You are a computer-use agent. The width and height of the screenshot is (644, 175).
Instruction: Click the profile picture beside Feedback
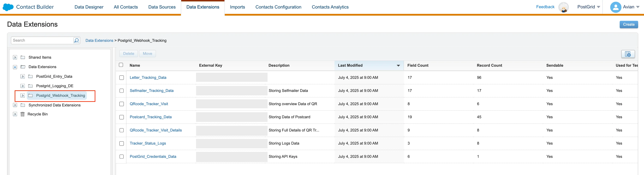[x=564, y=7]
